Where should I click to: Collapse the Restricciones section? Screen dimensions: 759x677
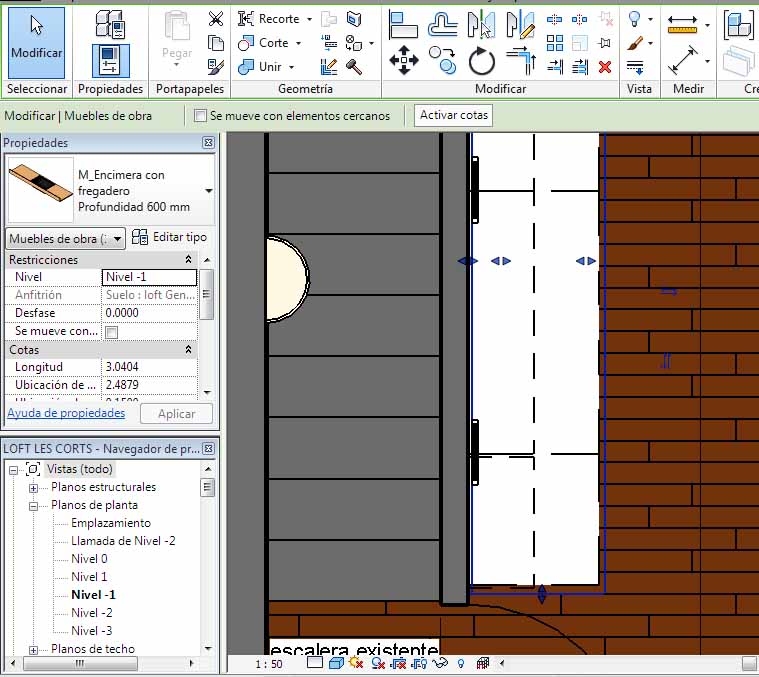[189, 260]
